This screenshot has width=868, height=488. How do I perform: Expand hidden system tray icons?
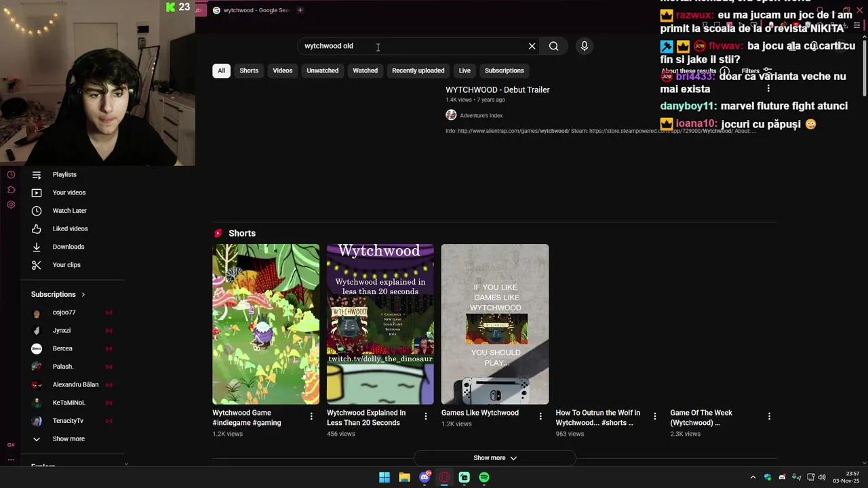tap(753, 477)
